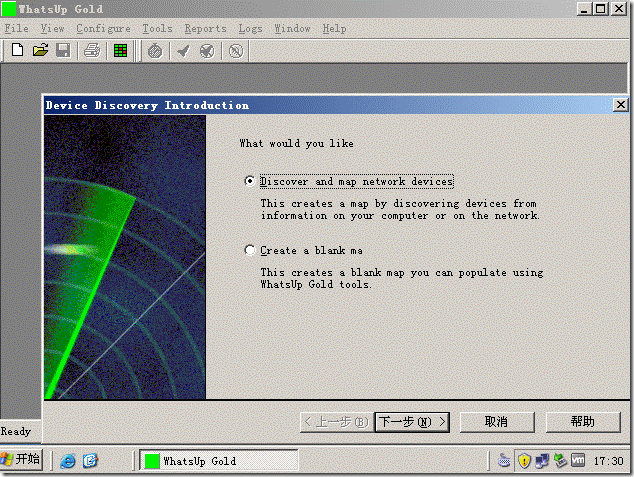The image size is (634, 477).
Task: Open the Configure menu
Action: pyautogui.click(x=104, y=29)
